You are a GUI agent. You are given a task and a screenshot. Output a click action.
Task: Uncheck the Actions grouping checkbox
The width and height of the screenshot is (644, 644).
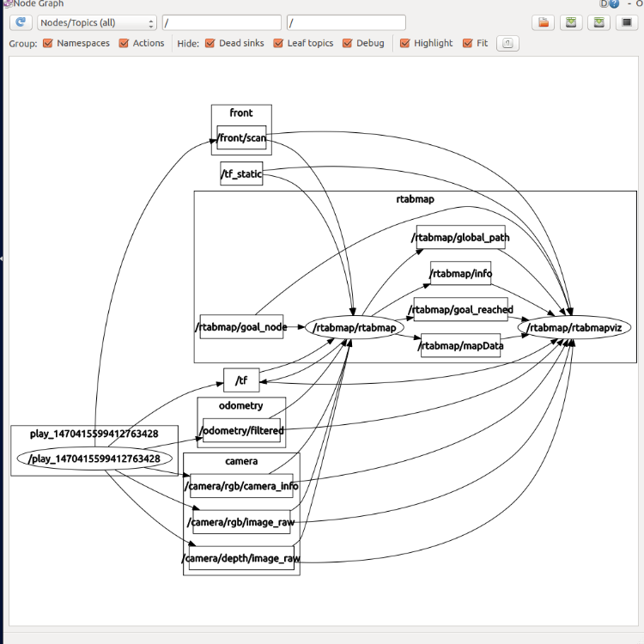pyautogui.click(x=124, y=43)
